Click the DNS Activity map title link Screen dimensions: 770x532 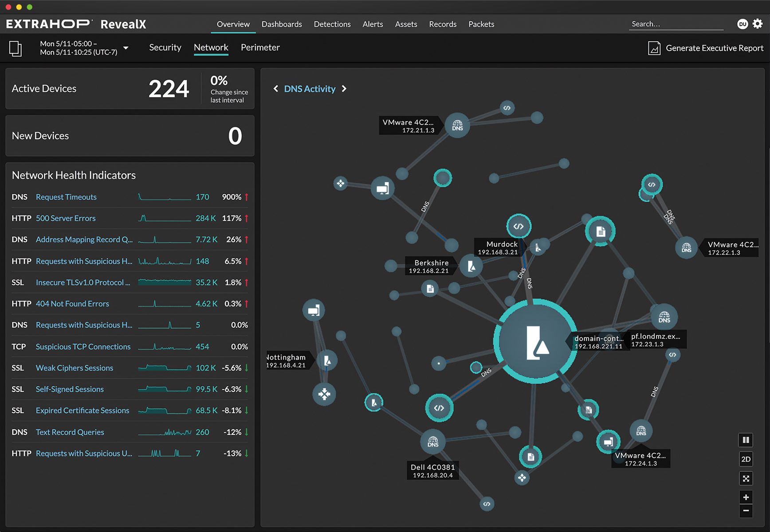pyautogui.click(x=310, y=89)
